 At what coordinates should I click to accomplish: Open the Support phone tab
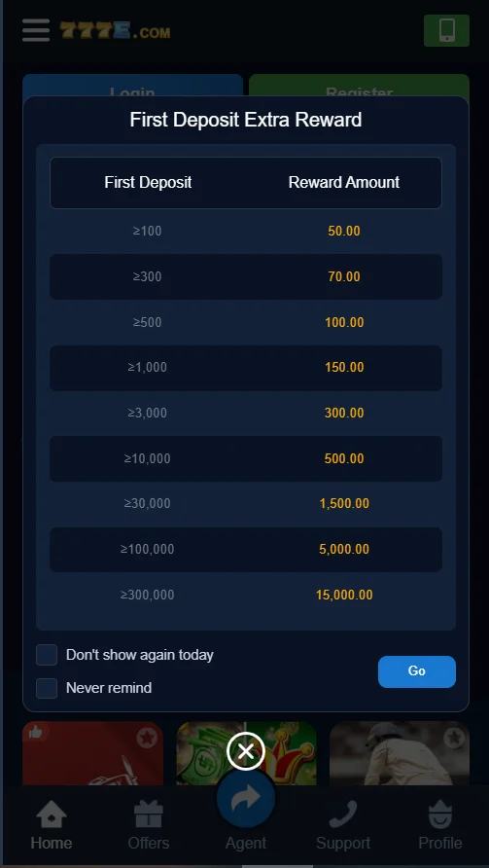[x=343, y=825]
